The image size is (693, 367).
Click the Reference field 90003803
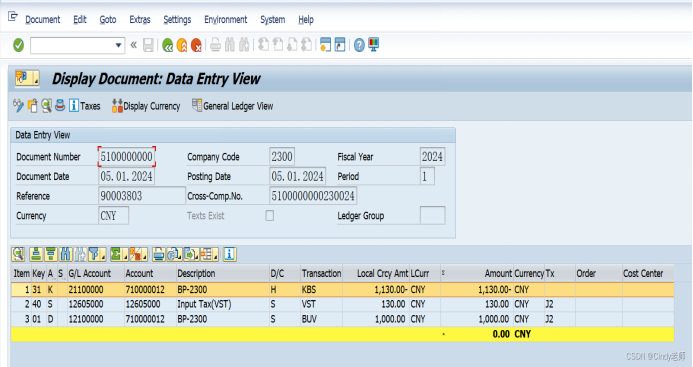141,196
